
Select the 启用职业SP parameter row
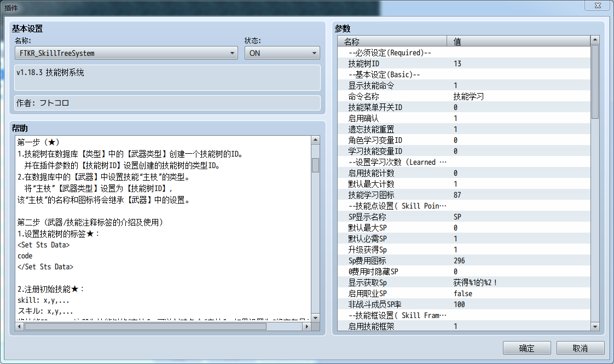click(464, 293)
